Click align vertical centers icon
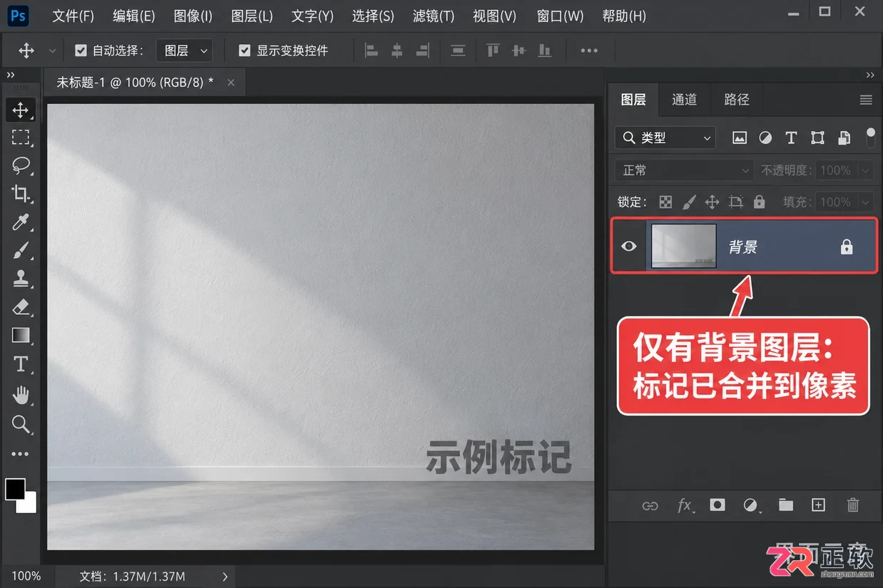This screenshot has height=588, width=883. tap(519, 51)
